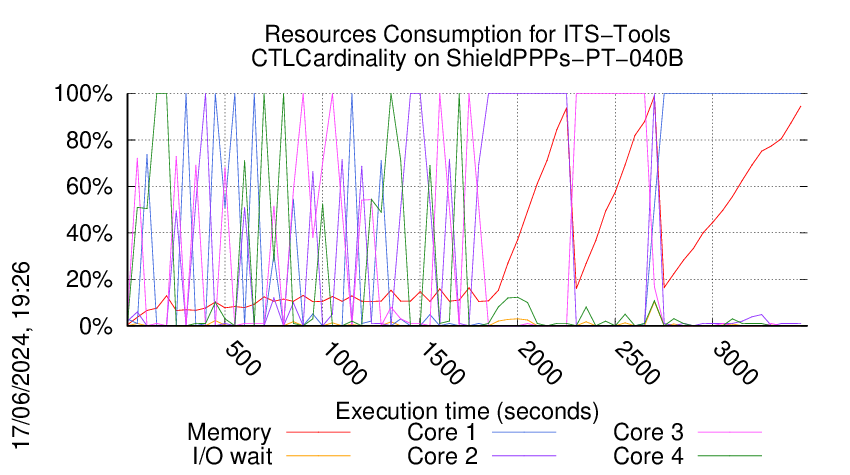Click the 500 x-axis tick label

click(x=242, y=358)
